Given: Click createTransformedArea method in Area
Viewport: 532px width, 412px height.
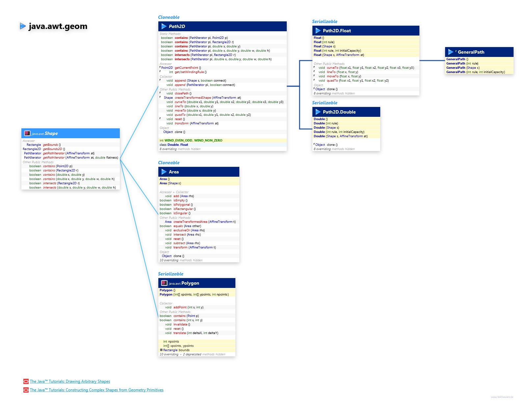Looking at the screenshot, I should pyautogui.click(x=190, y=222).
